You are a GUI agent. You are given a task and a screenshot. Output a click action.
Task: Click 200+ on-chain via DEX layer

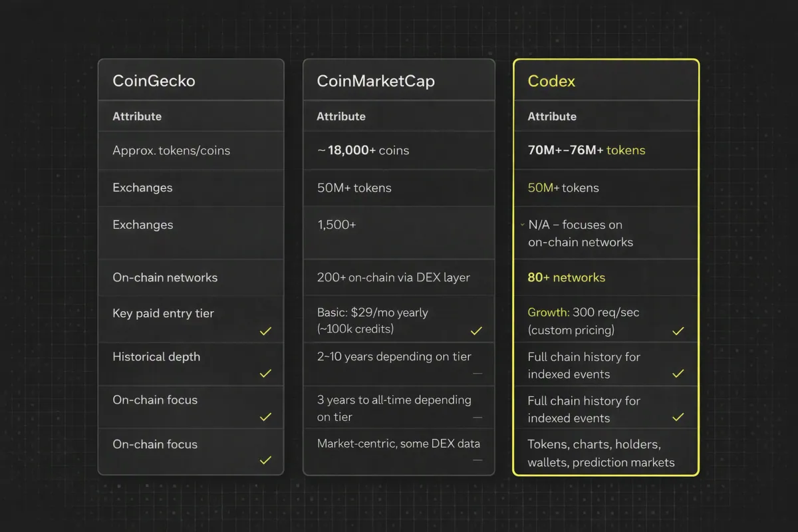point(394,277)
